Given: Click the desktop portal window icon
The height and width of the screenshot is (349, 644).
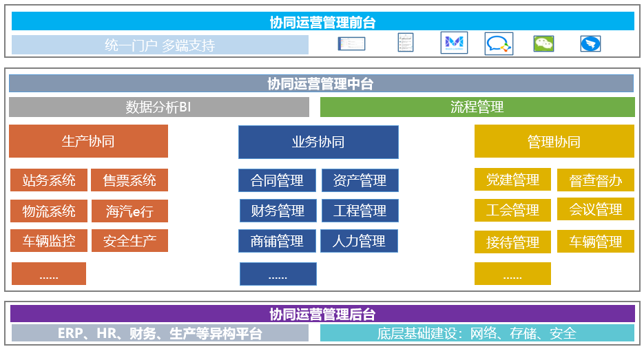Looking at the screenshot, I should click(x=351, y=43).
